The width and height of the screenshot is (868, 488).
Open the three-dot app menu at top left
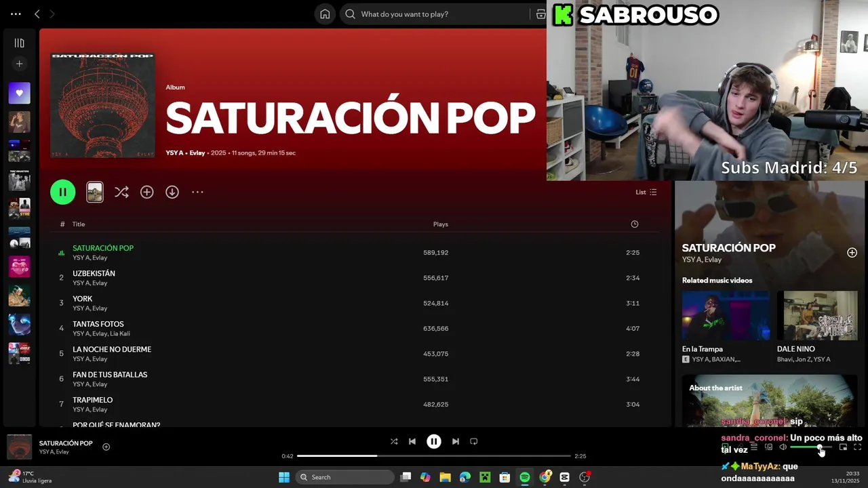(x=16, y=14)
